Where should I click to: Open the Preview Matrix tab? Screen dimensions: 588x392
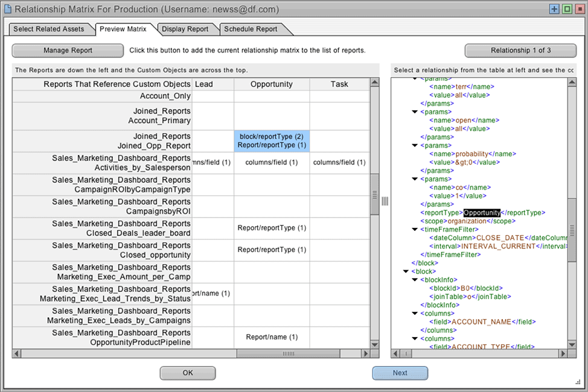point(123,29)
